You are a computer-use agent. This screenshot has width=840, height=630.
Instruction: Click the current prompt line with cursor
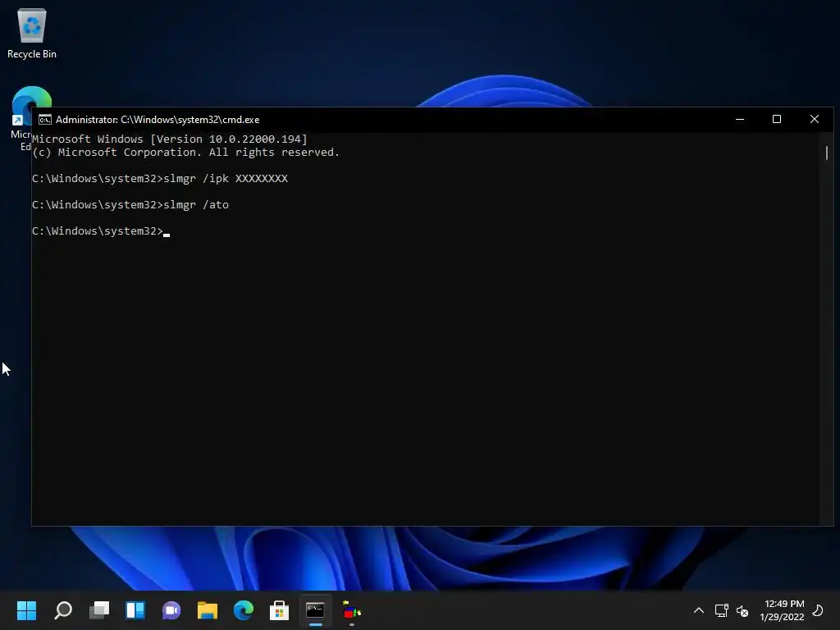(101, 231)
